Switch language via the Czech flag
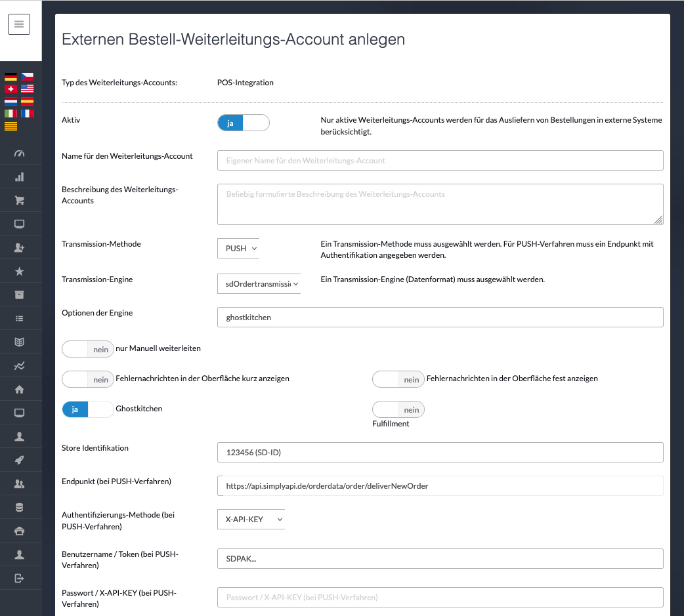 coord(27,77)
